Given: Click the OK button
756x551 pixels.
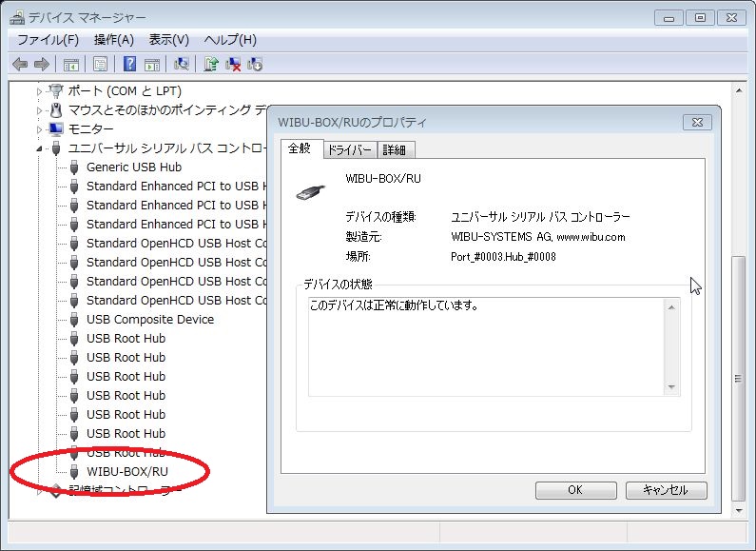Looking at the screenshot, I should coord(575,490).
